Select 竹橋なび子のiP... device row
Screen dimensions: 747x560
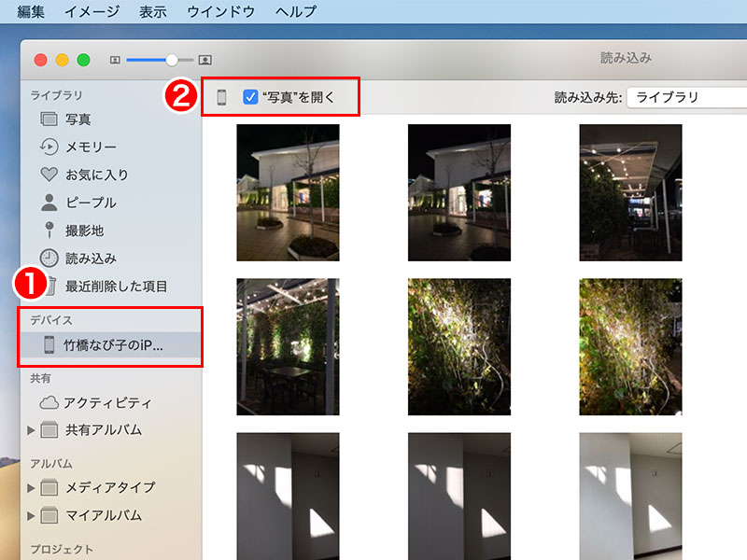[x=111, y=344]
